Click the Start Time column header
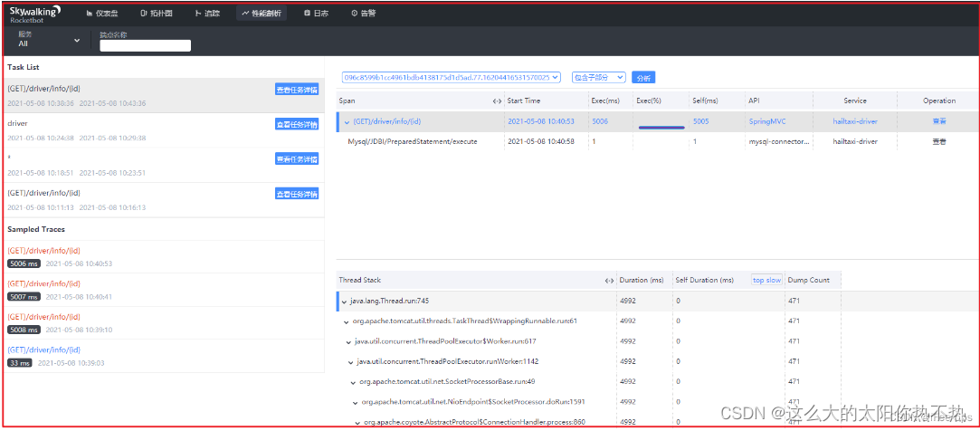Image resolution: width=980 pixels, height=431 pixels. [524, 101]
